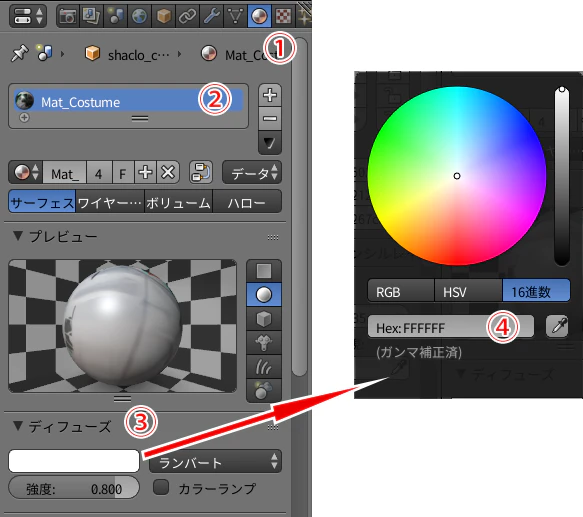Click the preview panel resize handle
This screenshot has width=583, height=517.
(x=122, y=399)
